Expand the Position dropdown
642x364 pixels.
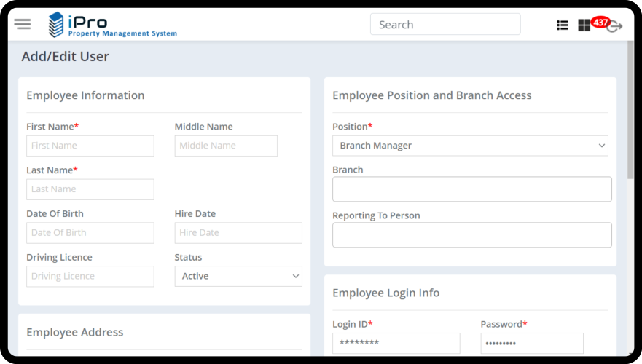(x=470, y=146)
